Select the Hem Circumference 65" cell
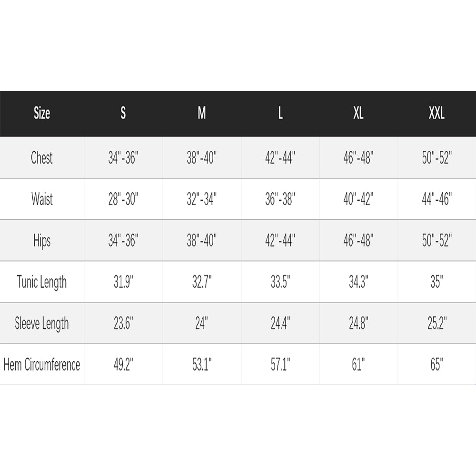Image resolution: width=476 pixels, height=476 pixels. tap(436, 365)
